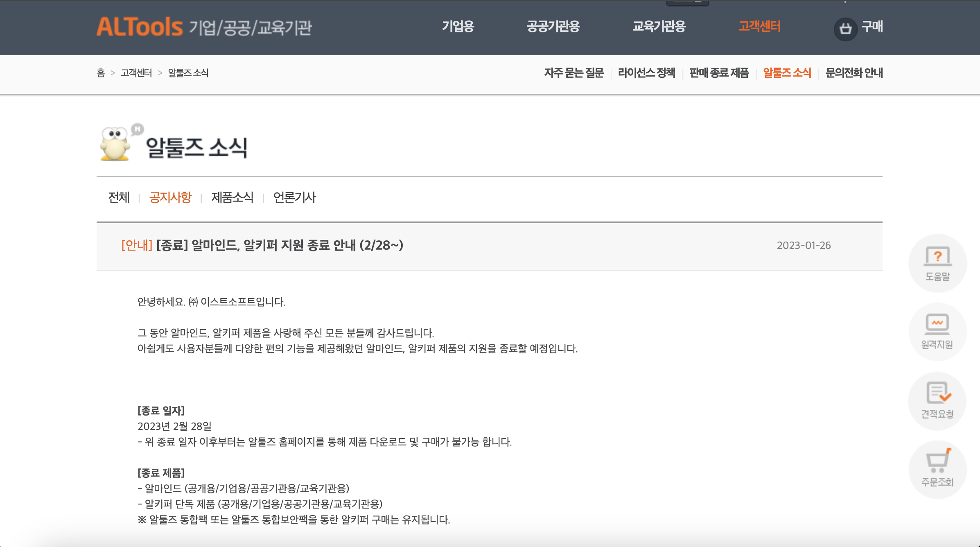
Task: Open the 고객센터 menu
Action: pyautogui.click(x=760, y=27)
